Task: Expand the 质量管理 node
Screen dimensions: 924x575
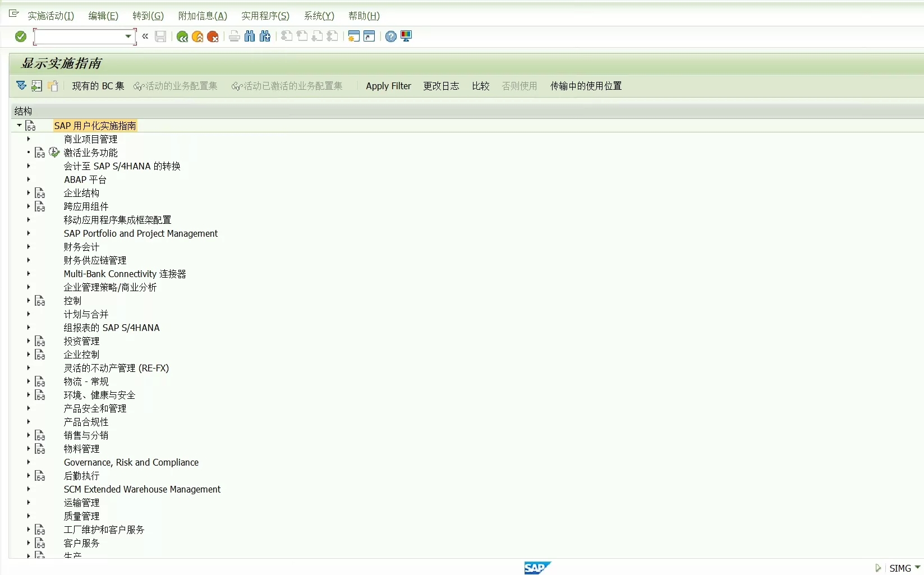Action: [29, 516]
